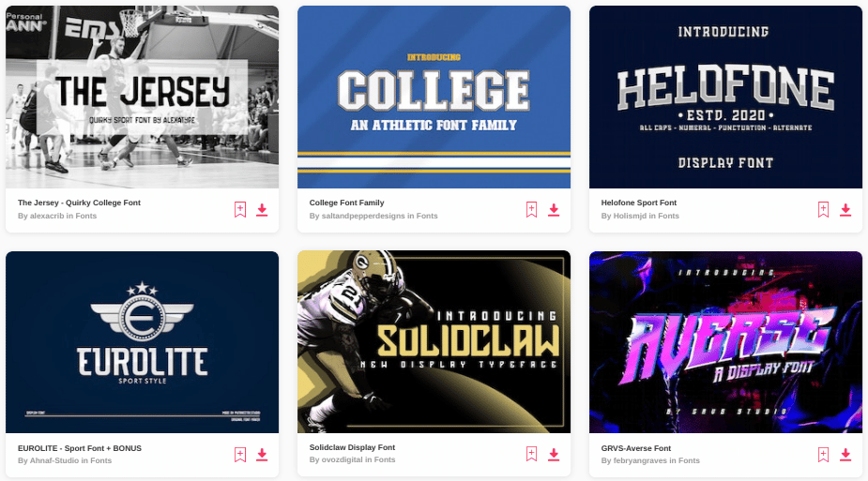Bookmark the GRVS-Averse Font
Image resolution: width=868 pixels, height=481 pixels.
coord(823,455)
